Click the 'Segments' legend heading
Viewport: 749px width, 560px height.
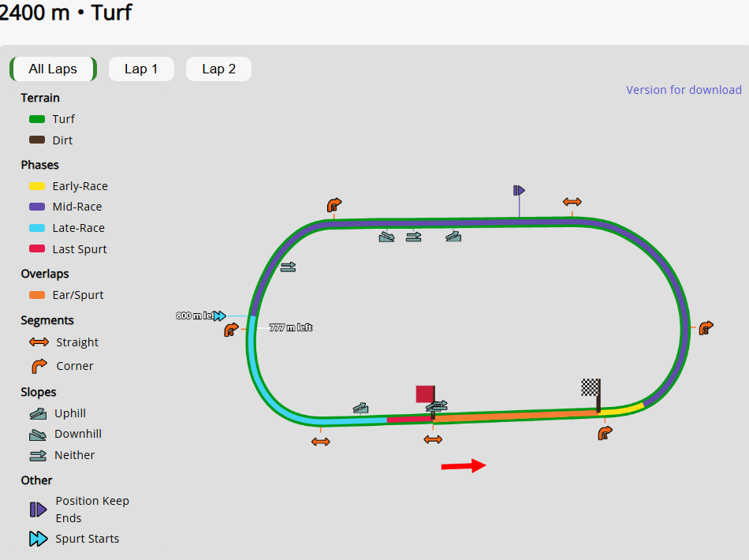(47, 320)
